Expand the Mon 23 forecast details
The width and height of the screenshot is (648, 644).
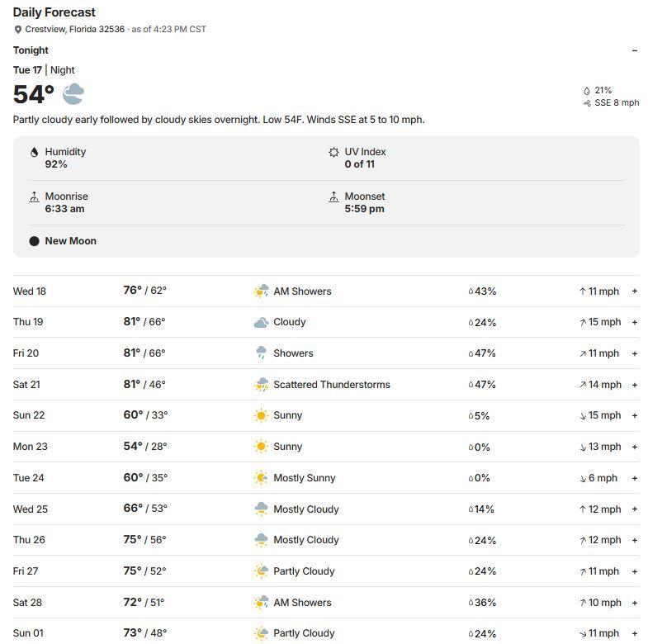[x=634, y=447]
